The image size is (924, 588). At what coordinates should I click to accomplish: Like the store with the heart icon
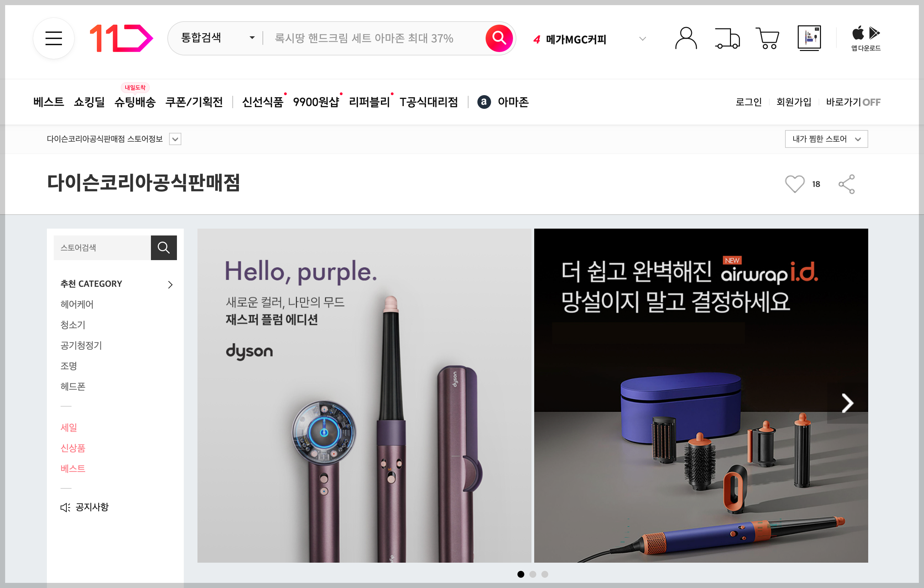[x=794, y=184]
